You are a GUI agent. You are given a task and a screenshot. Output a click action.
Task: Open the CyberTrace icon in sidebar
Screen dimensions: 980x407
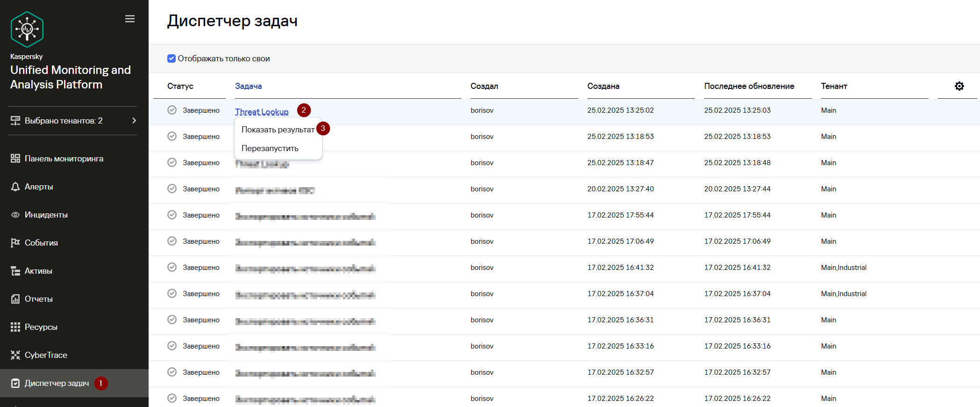15,355
